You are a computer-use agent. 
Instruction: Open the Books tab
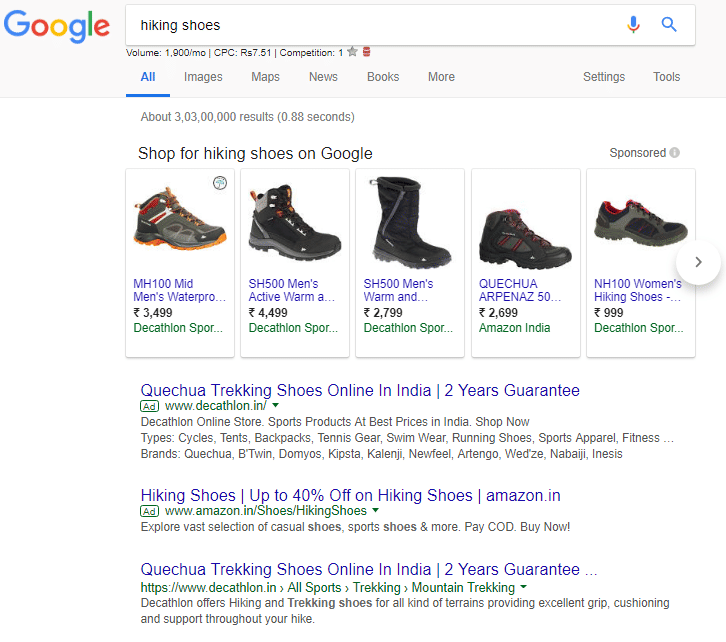383,77
